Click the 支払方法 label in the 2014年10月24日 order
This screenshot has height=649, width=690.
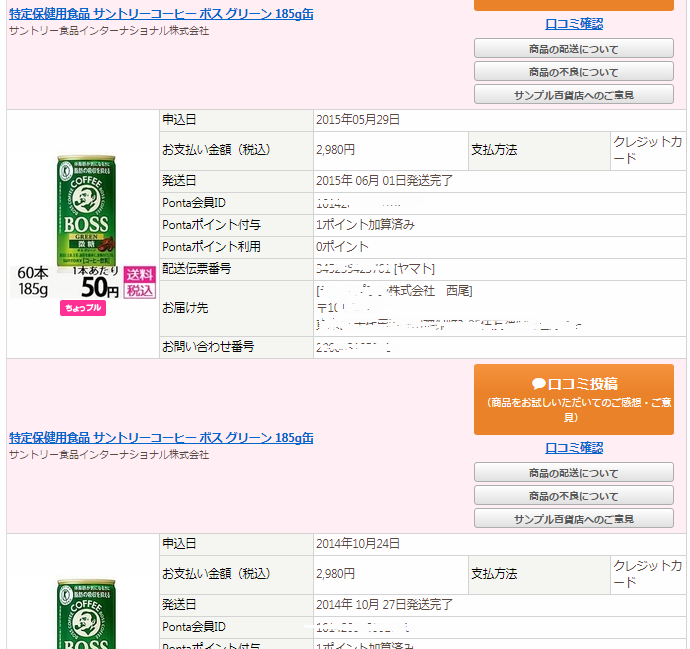494,574
